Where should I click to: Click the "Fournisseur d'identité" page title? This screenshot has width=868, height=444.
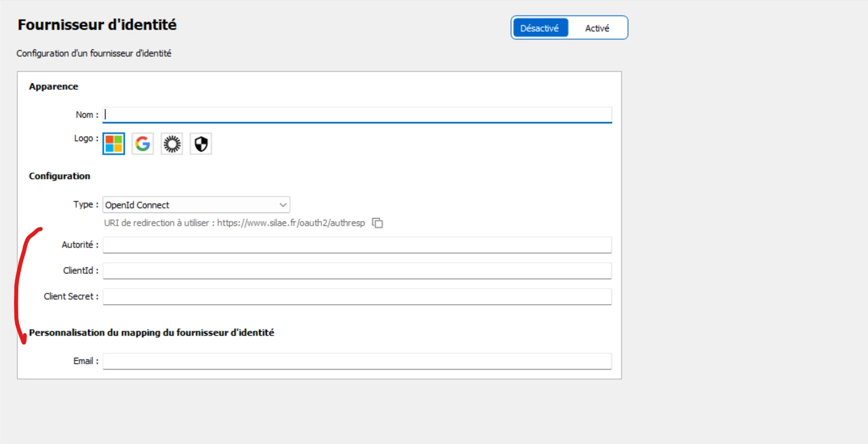[x=97, y=25]
